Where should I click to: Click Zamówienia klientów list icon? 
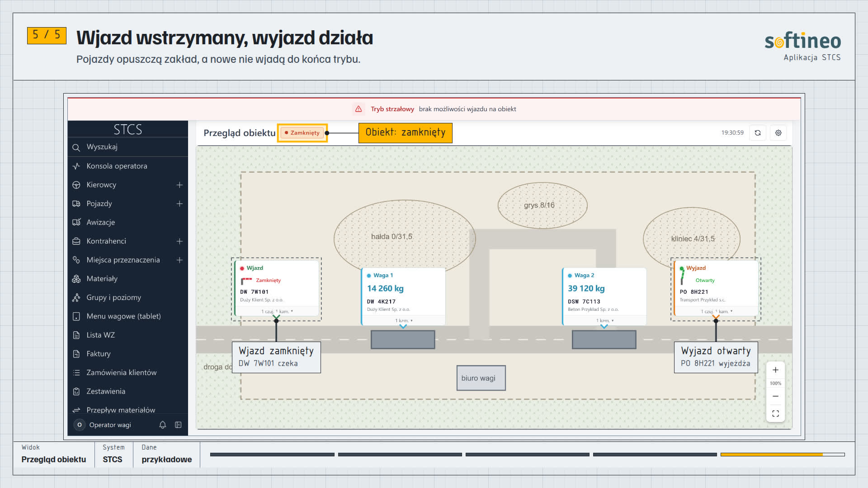tap(76, 373)
